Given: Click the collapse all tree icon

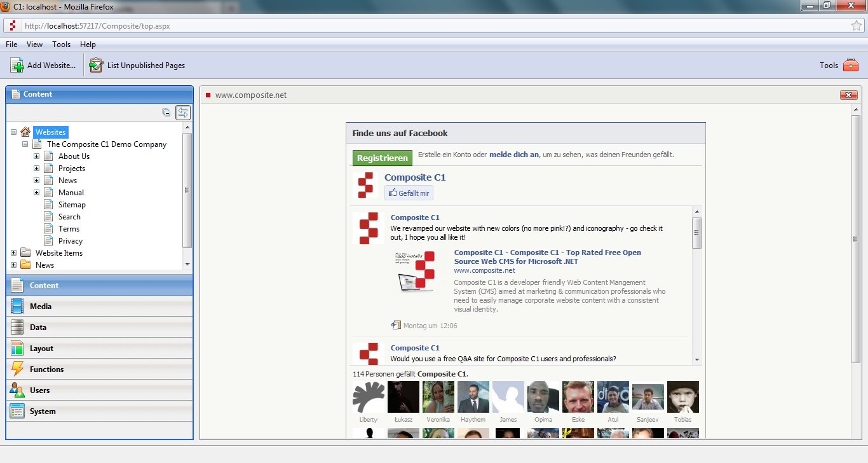Looking at the screenshot, I should click(166, 113).
